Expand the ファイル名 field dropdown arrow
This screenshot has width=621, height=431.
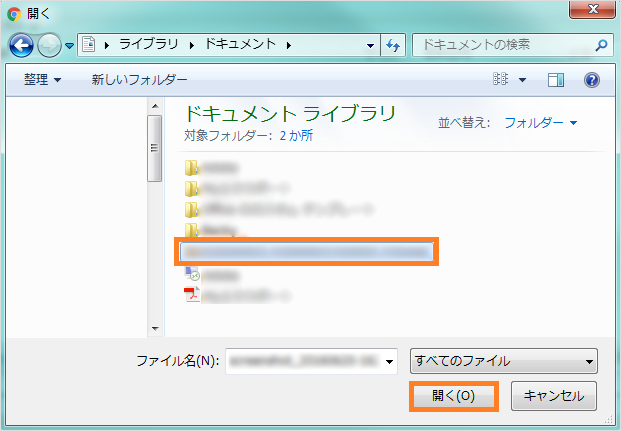click(x=390, y=361)
